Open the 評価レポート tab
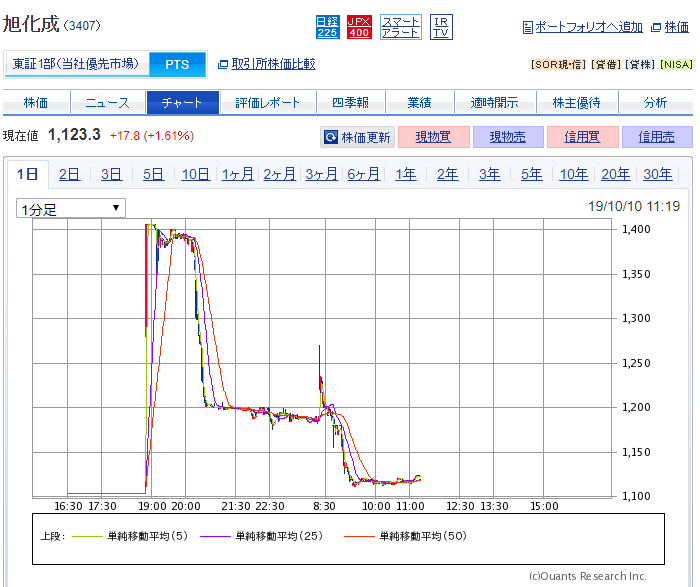This screenshot has width=700, height=587. point(267,103)
